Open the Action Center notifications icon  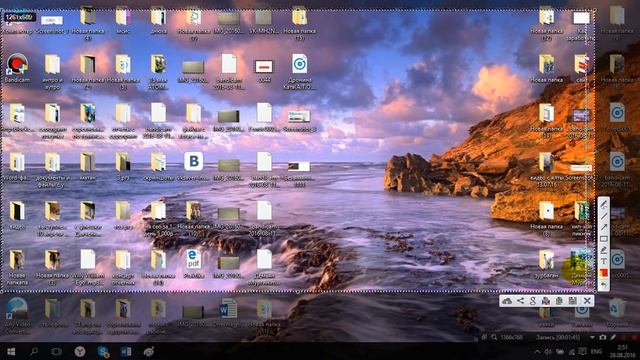583,351
